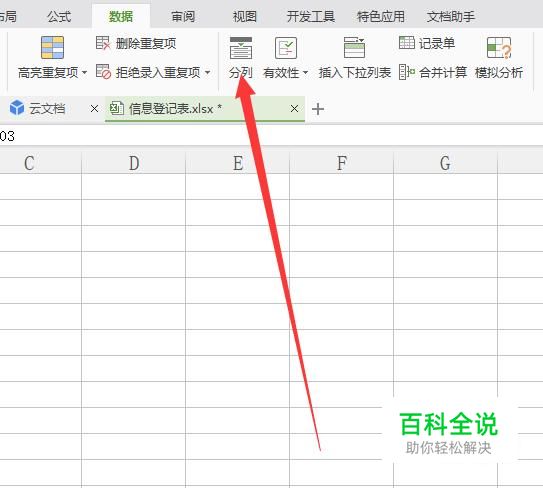Close the 信息登记表.xlsx tab
Image resolution: width=543 pixels, height=488 pixels.
294,109
